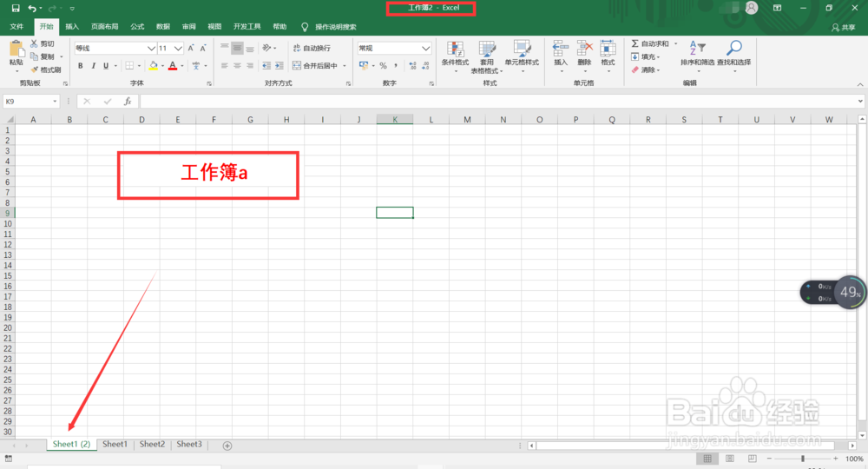The width and height of the screenshot is (868, 469).
Task: Toggle middle vertical alignment
Action: [x=237, y=48]
